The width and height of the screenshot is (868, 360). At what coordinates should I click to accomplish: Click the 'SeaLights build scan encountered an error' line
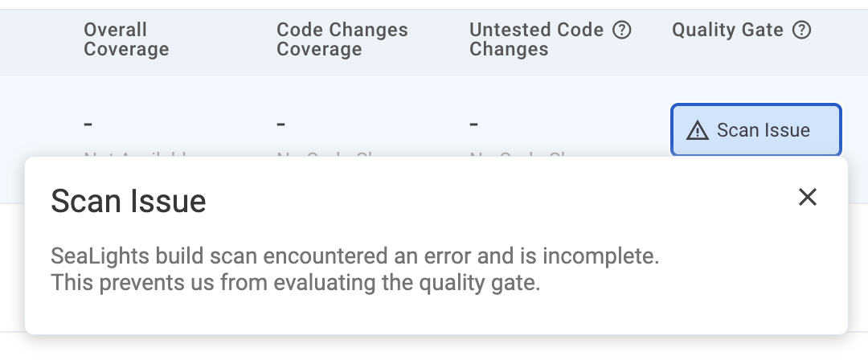point(354,258)
